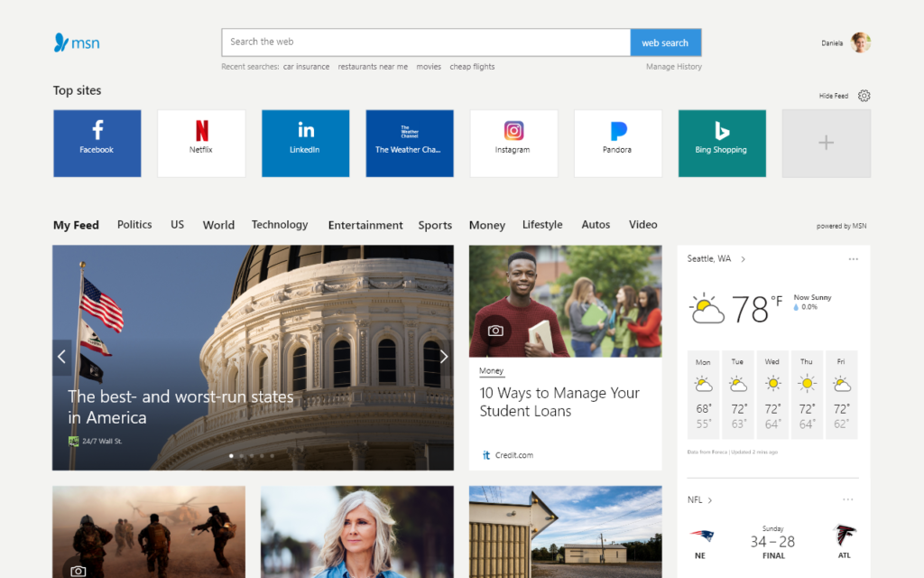Open the MSN logo home link

[77, 42]
